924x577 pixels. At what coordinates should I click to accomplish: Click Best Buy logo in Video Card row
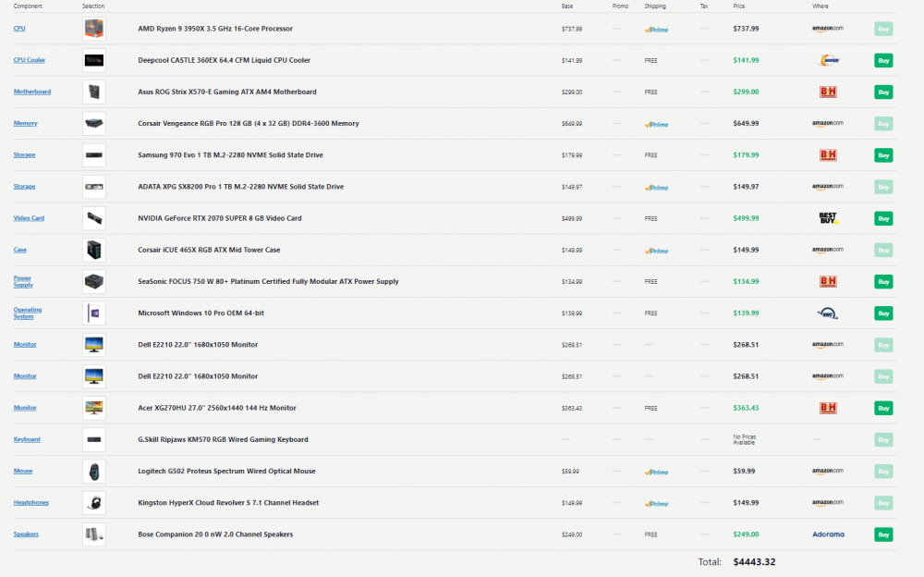[x=829, y=218]
